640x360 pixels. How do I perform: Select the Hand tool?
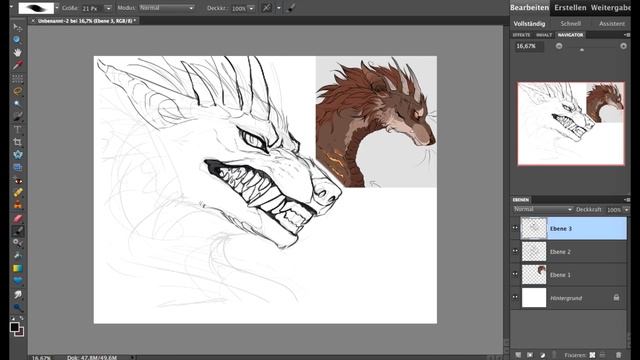click(17, 52)
